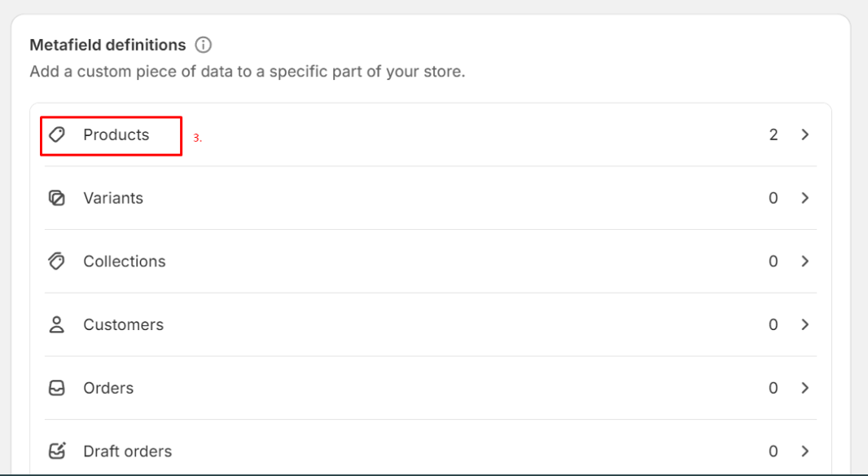Screen dimensions: 868x476
Task: Expand Variants row chevron
Action: pyautogui.click(x=805, y=198)
